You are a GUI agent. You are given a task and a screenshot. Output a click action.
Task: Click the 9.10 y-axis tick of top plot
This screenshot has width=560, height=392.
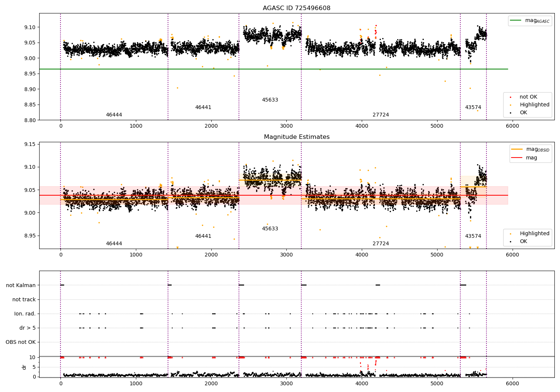31,27
